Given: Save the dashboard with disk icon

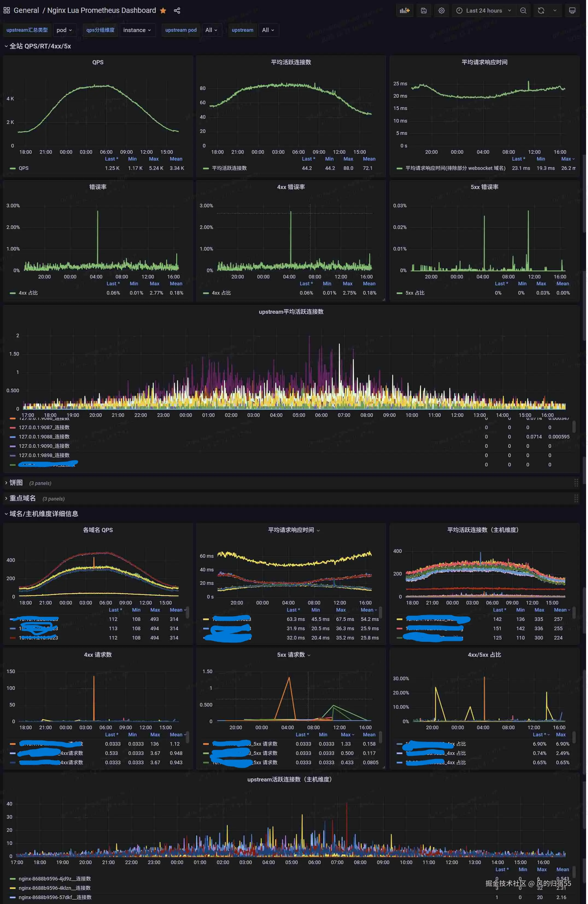Looking at the screenshot, I should coord(424,11).
